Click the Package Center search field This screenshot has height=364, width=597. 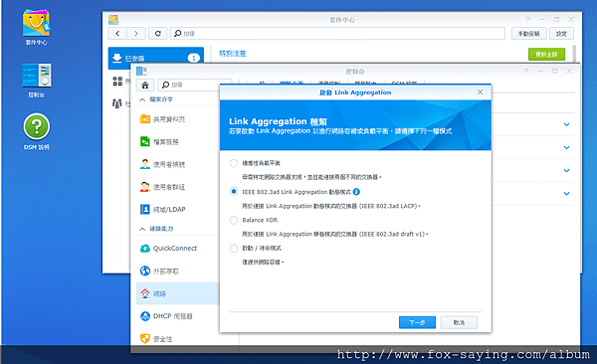337,34
